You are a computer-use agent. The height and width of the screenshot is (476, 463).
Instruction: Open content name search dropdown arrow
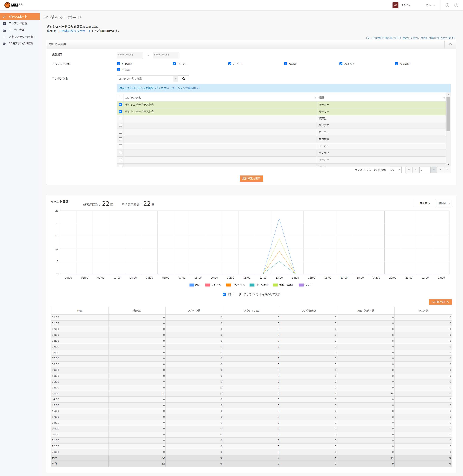176,79
